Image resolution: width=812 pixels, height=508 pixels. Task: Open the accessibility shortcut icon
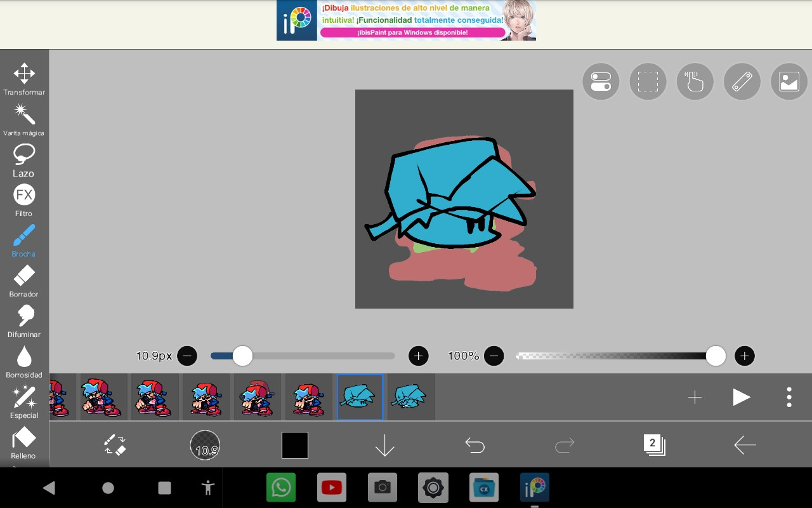pos(207,488)
